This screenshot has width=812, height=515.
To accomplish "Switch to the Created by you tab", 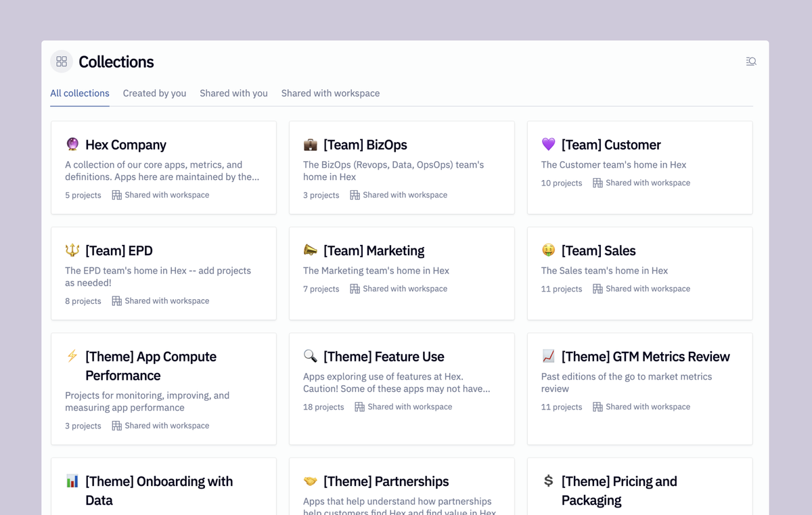I will click(x=154, y=93).
